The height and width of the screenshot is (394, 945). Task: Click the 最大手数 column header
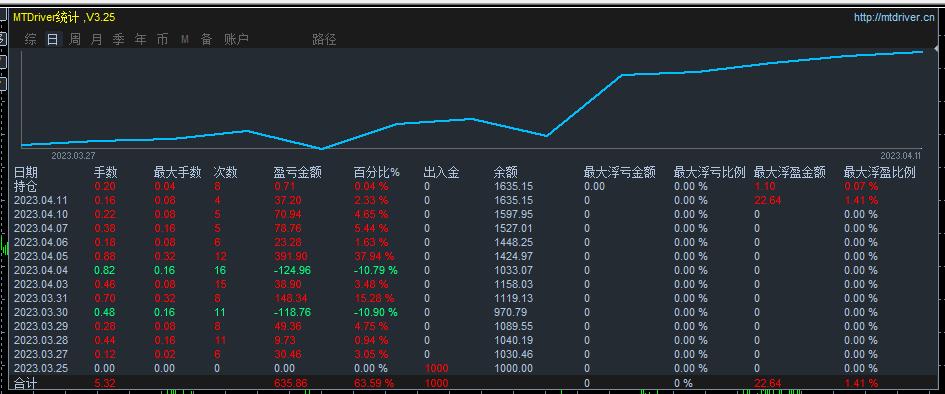pyautogui.click(x=177, y=173)
